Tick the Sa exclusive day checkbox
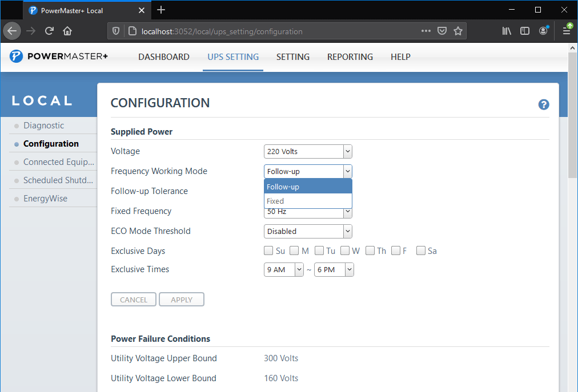The image size is (578, 392). pyautogui.click(x=421, y=250)
